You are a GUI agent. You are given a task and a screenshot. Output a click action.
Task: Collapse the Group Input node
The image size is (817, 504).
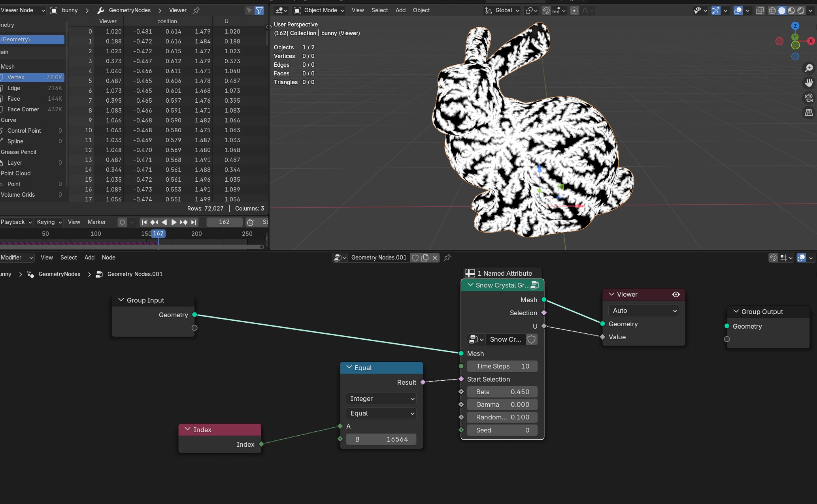point(121,300)
